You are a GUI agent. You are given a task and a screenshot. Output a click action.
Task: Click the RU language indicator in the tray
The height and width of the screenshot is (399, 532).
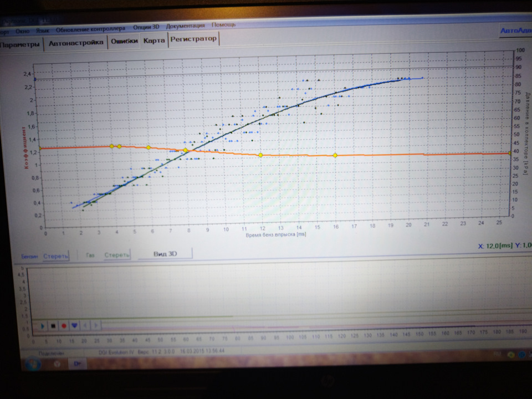(497, 354)
